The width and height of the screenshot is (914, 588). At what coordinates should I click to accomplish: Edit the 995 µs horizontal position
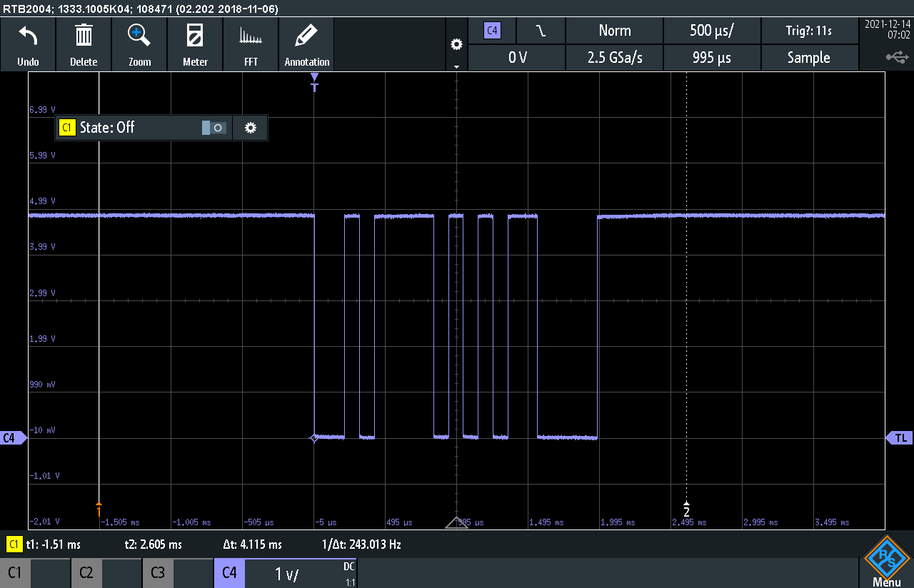click(712, 58)
